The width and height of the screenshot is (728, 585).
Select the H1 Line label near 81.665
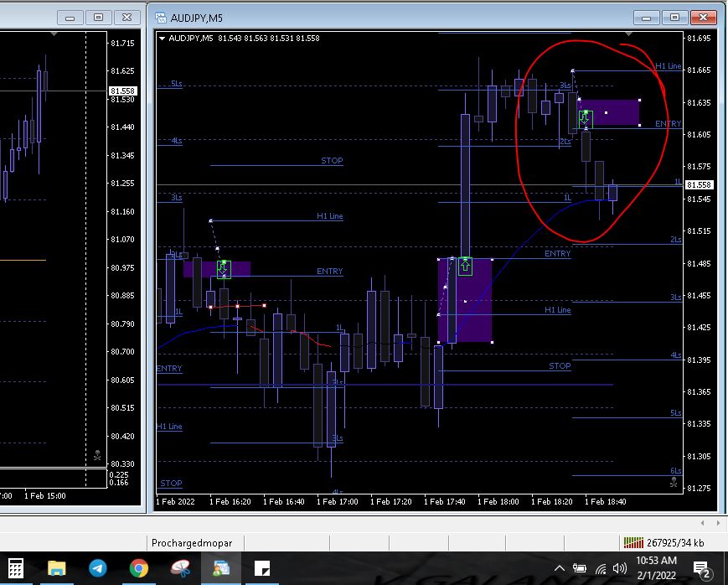point(668,66)
